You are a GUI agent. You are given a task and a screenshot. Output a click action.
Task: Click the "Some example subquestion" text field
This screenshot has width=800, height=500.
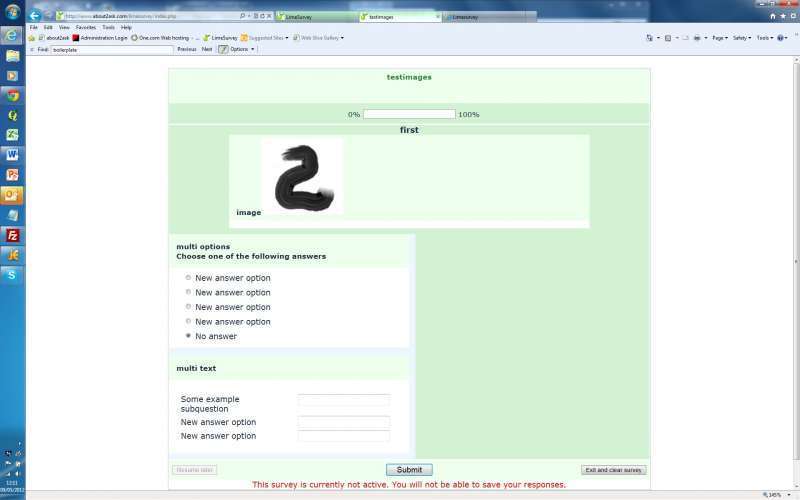(x=343, y=400)
